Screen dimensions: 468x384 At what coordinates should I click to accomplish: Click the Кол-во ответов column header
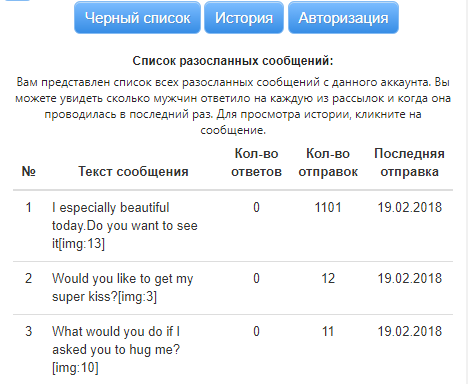tap(256, 163)
